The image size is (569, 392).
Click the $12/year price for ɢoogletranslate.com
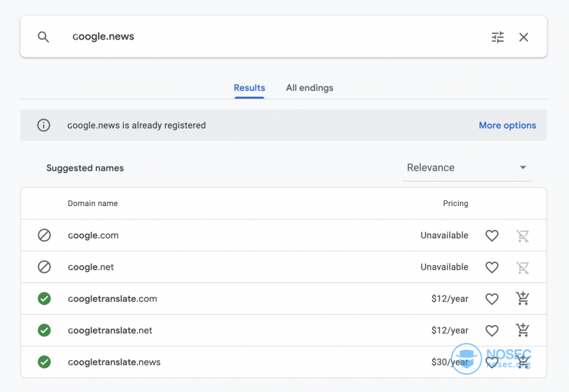pyautogui.click(x=449, y=299)
